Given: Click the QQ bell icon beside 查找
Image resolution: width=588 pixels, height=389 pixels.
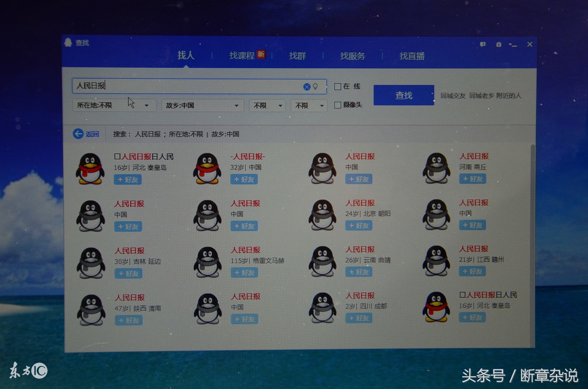Looking at the screenshot, I should [69, 42].
